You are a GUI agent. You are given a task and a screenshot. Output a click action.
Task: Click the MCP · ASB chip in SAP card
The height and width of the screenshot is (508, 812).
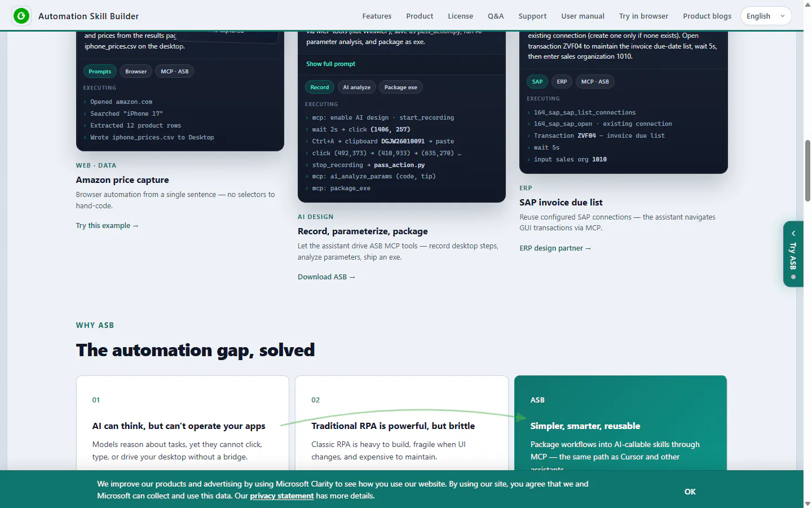point(595,81)
